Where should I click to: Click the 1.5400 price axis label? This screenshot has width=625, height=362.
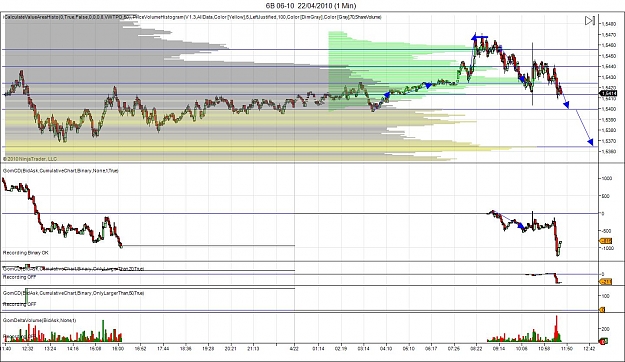(609, 109)
